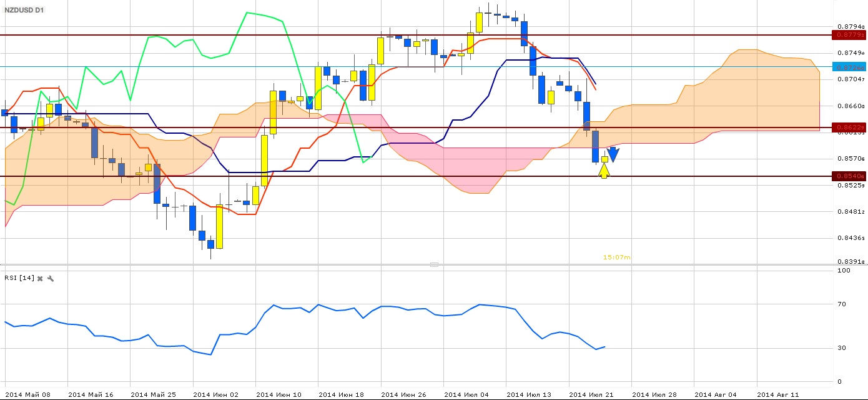This screenshot has width=868, height=400.
Task: Select the 0.8779 red price label
Action: (850, 35)
